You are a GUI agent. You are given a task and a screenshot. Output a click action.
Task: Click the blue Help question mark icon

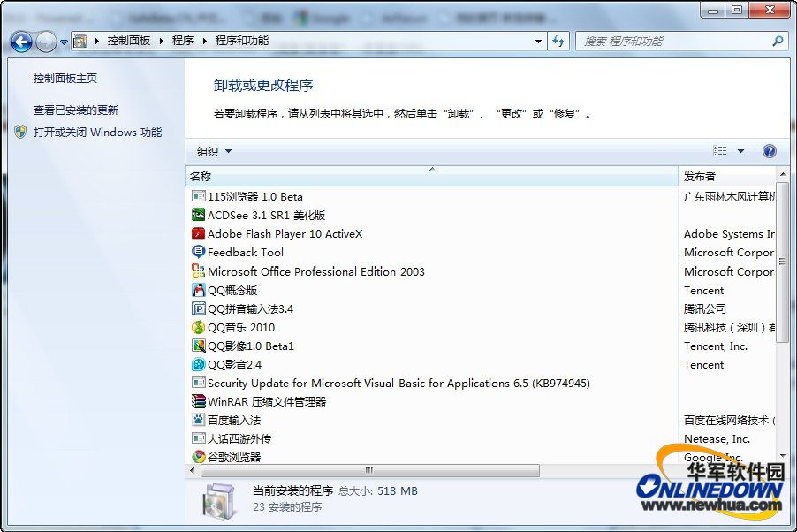pyautogui.click(x=770, y=151)
